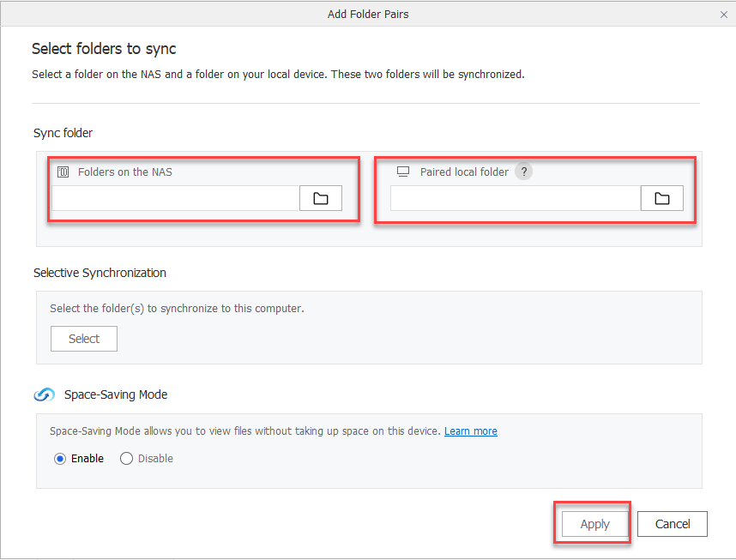Browse for a folder on the NAS
Screen dimensions: 736x560
pos(320,198)
